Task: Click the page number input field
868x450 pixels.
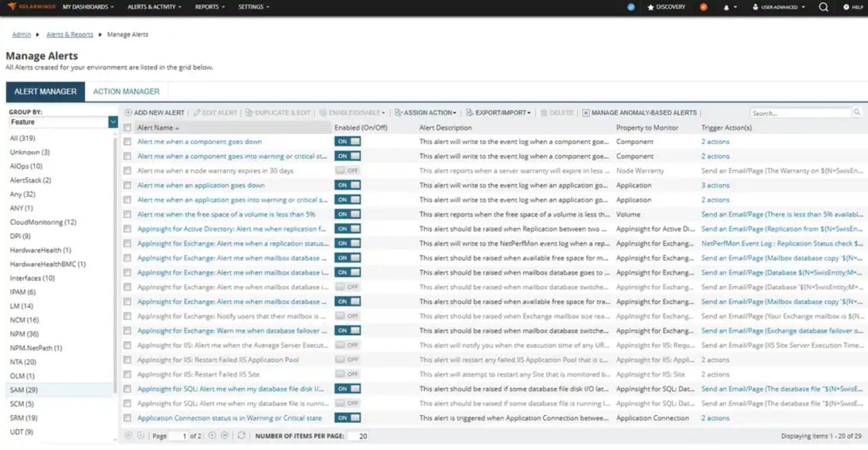Action: click(178, 436)
